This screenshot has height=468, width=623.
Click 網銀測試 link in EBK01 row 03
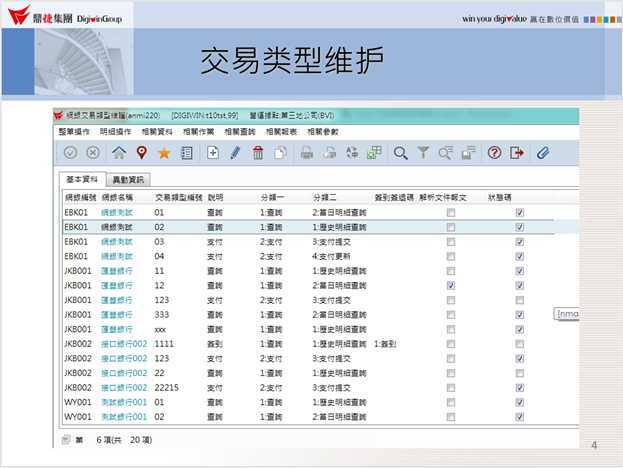117,242
